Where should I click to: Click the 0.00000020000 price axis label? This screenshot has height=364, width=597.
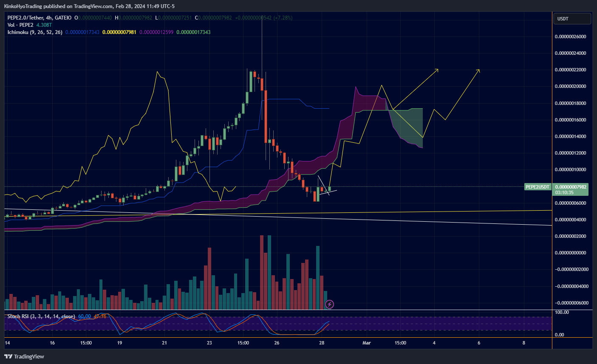point(571,86)
